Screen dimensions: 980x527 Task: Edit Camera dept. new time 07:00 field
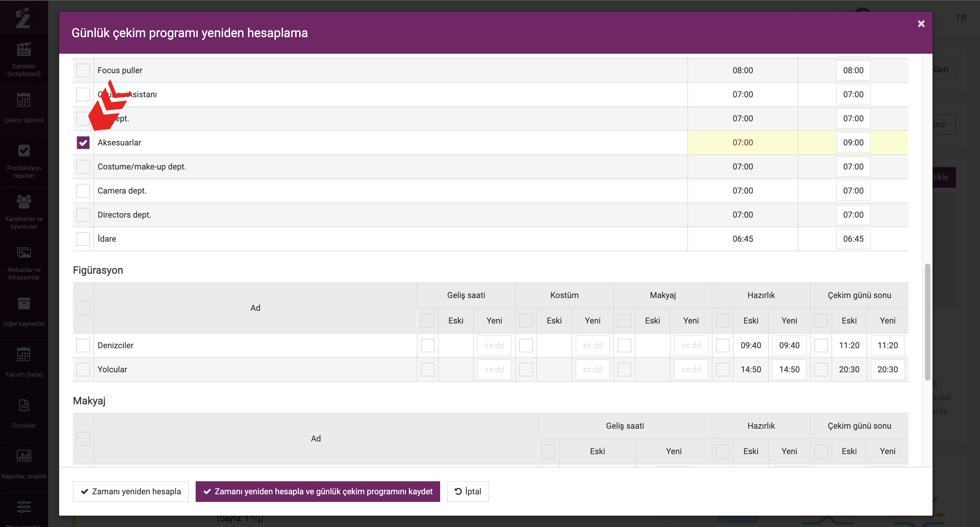[853, 191]
